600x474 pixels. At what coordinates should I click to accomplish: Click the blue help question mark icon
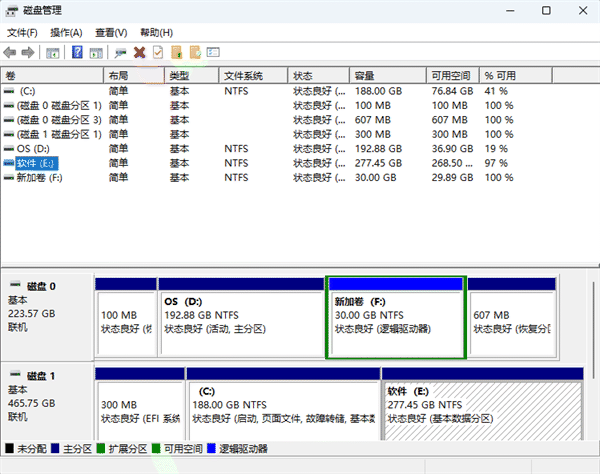click(x=77, y=52)
